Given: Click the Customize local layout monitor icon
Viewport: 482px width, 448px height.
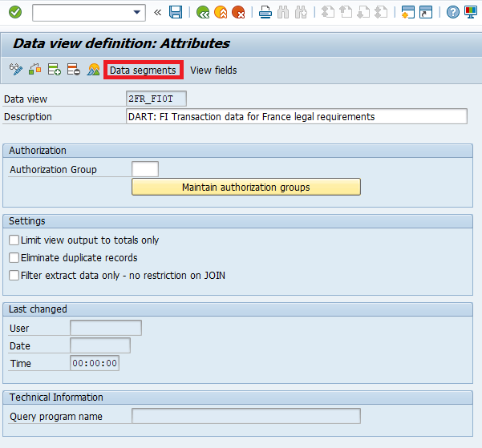Looking at the screenshot, I should pyautogui.click(x=471, y=12).
